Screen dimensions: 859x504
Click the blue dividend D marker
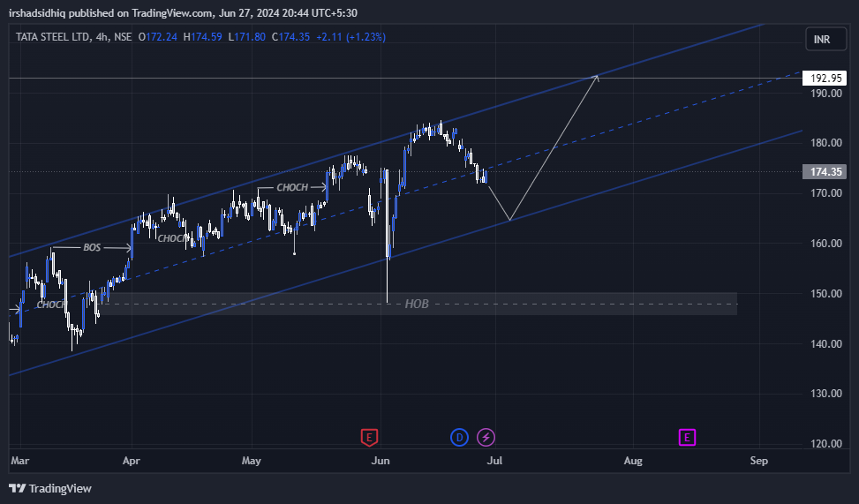point(459,437)
